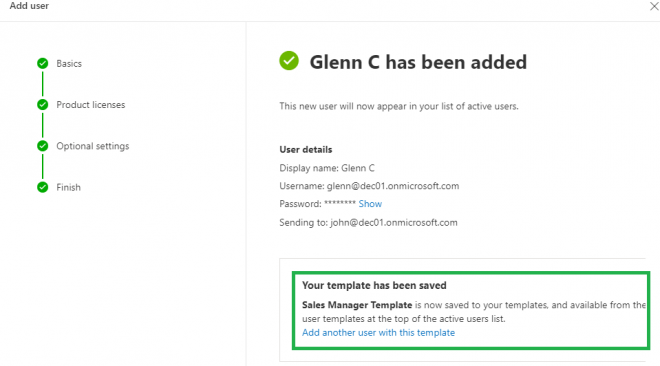Viewport: 660px width, 366px height.
Task: Go to the Product licenses step
Action: [90, 105]
